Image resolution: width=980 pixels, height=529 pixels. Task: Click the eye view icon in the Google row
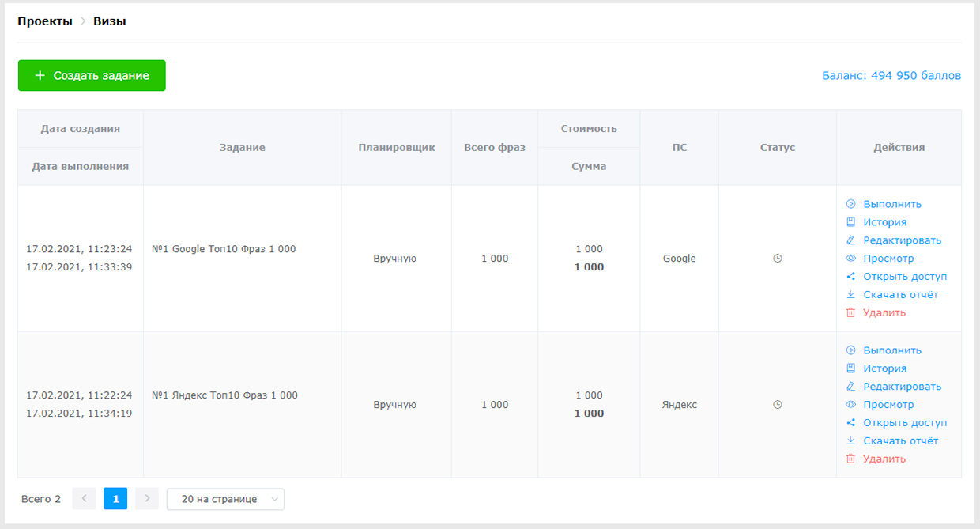coord(850,259)
